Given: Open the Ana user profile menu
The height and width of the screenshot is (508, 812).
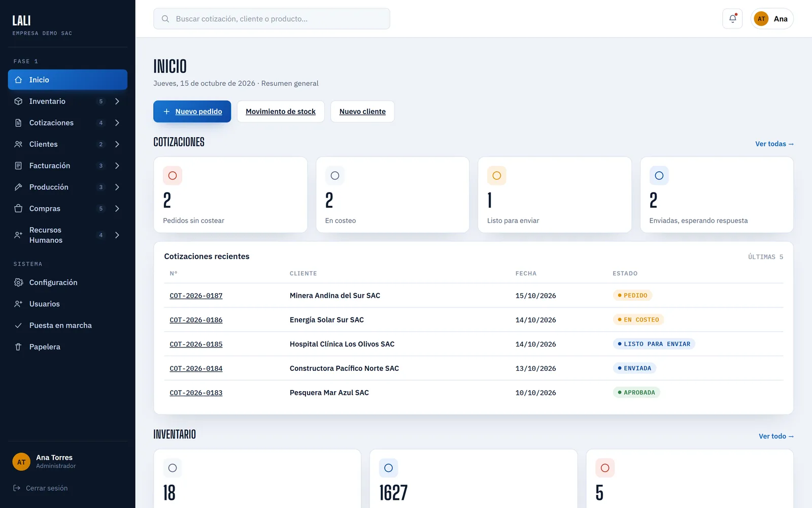Looking at the screenshot, I should (772, 19).
